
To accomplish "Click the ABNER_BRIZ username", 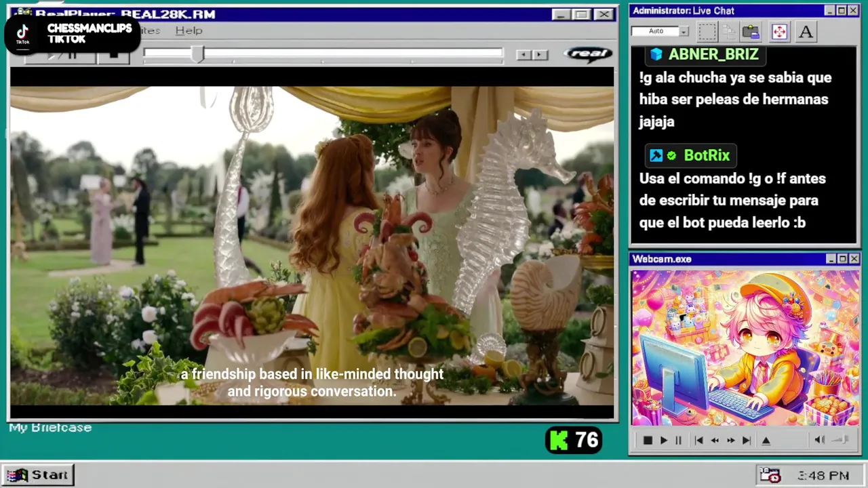I will 713,54.
